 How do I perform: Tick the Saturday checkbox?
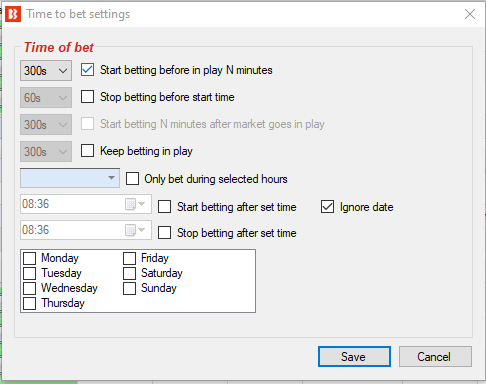129,273
